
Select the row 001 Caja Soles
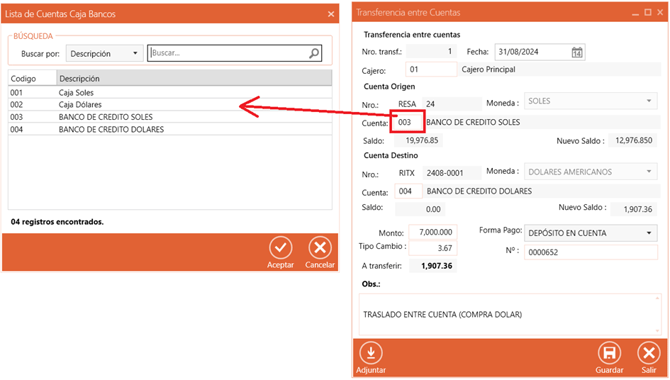pos(170,92)
